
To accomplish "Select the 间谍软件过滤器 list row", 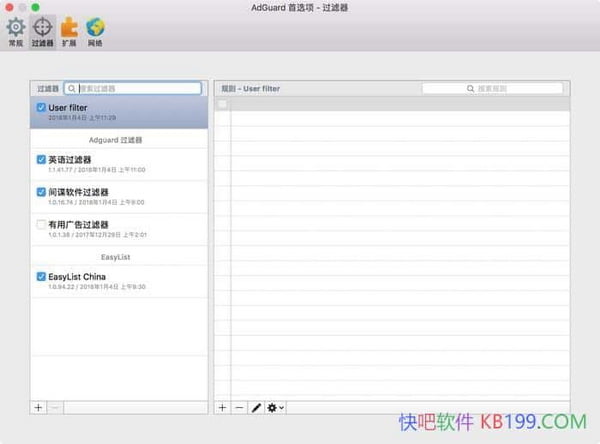I will click(120, 196).
